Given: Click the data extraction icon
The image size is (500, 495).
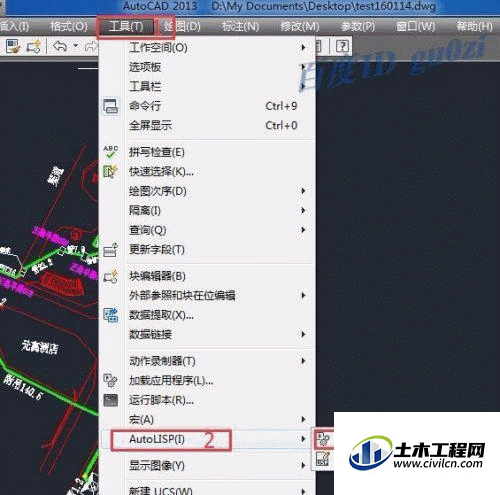Looking at the screenshot, I should coord(110,315).
